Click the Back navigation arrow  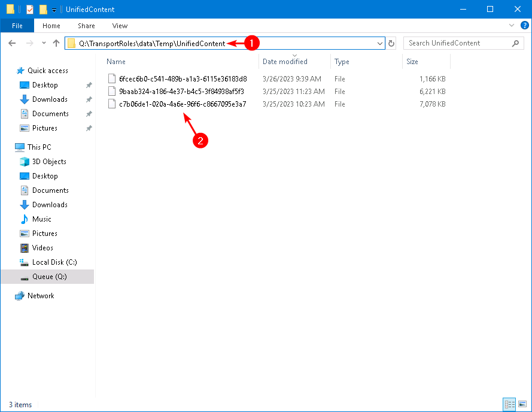pos(12,43)
